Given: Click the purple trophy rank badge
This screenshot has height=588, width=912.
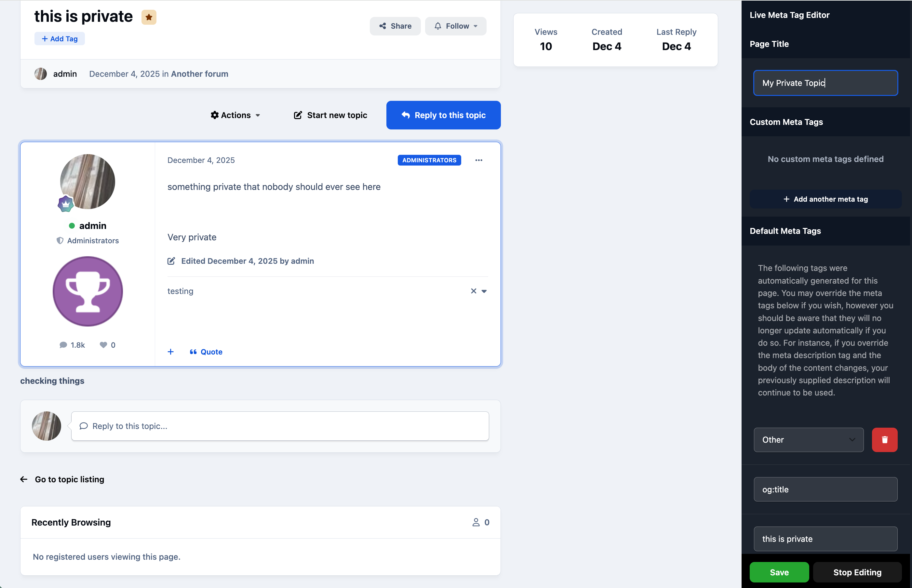Looking at the screenshot, I should pos(88,291).
